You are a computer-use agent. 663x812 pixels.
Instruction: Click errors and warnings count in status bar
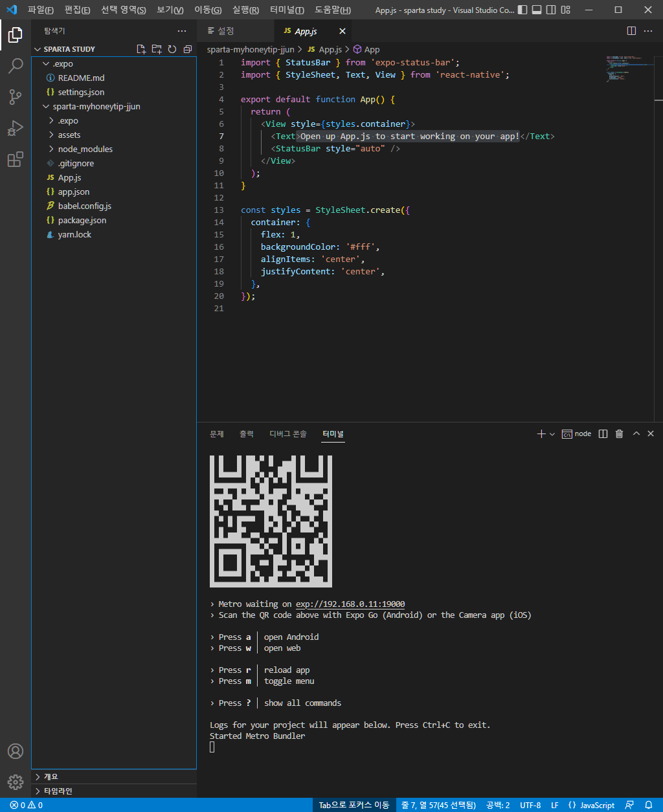click(x=26, y=805)
